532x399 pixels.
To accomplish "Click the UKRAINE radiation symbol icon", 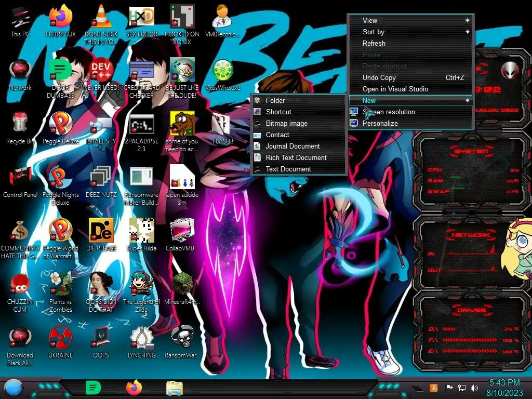I will (60, 342).
